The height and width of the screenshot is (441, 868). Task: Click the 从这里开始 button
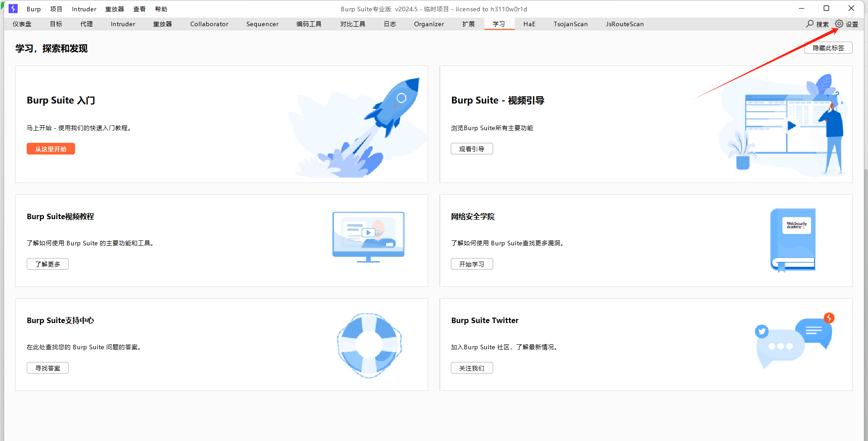click(50, 149)
